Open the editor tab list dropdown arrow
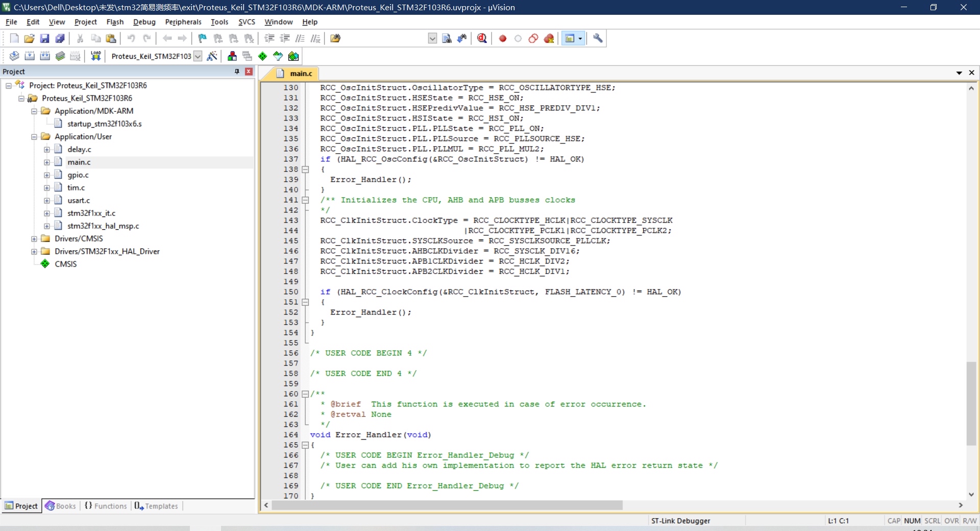The height and width of the screenshot is (531, 980). pyautogui.click(x=959, y=73)
